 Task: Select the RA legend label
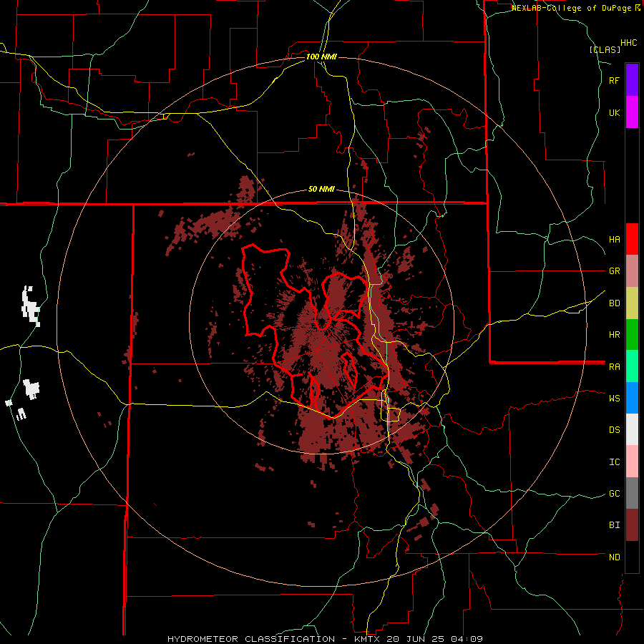click(615, 367)
